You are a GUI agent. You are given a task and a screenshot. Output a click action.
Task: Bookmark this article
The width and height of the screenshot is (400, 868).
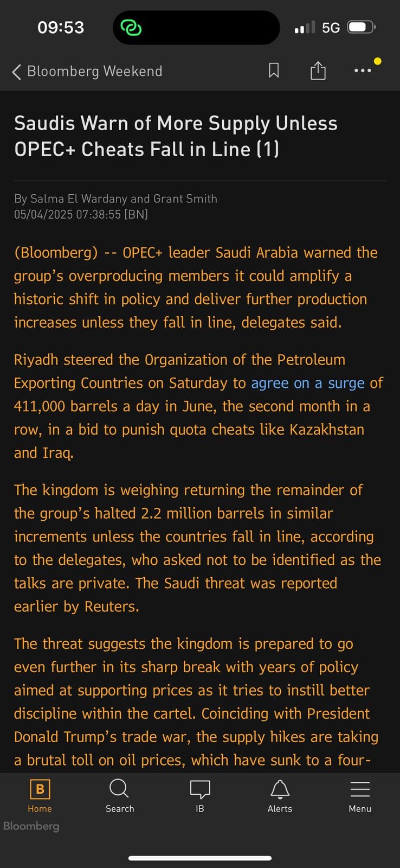point(274,71)
